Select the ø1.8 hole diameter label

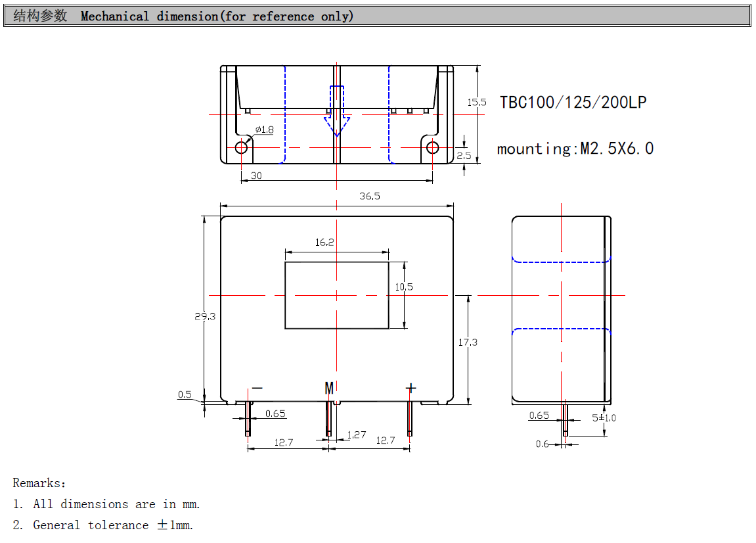click(x=264, y=130)
